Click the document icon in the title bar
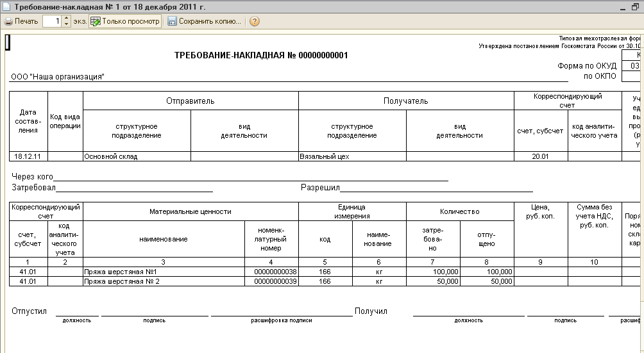 [x=6, y=7]
